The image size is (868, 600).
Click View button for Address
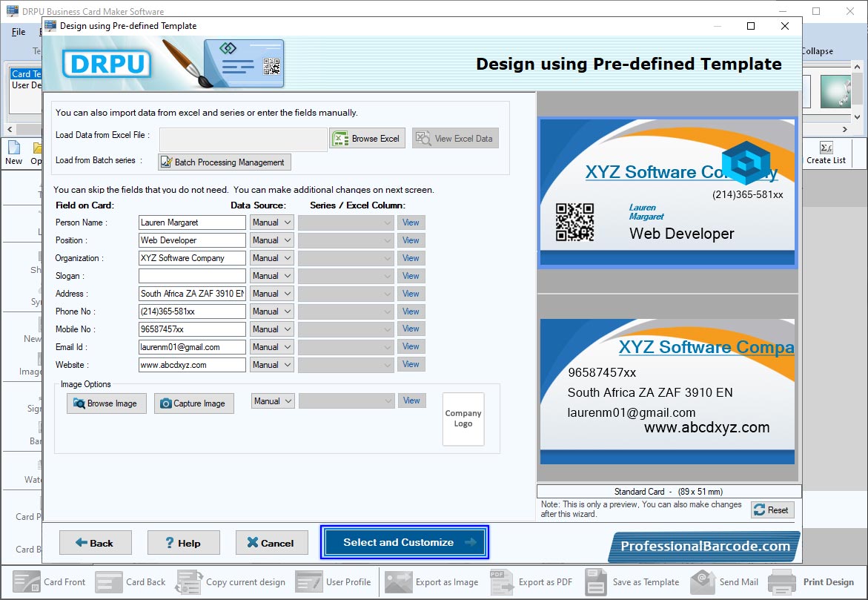pyautogui.click(x=411, y=293)
